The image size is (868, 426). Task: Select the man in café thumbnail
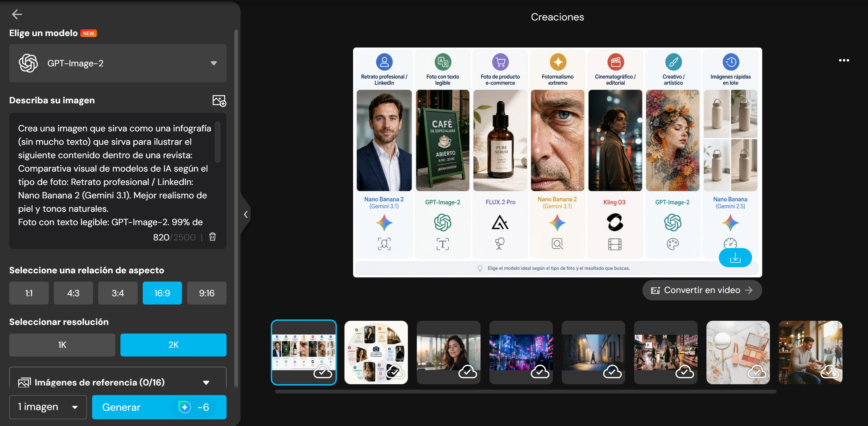[811, 352]
